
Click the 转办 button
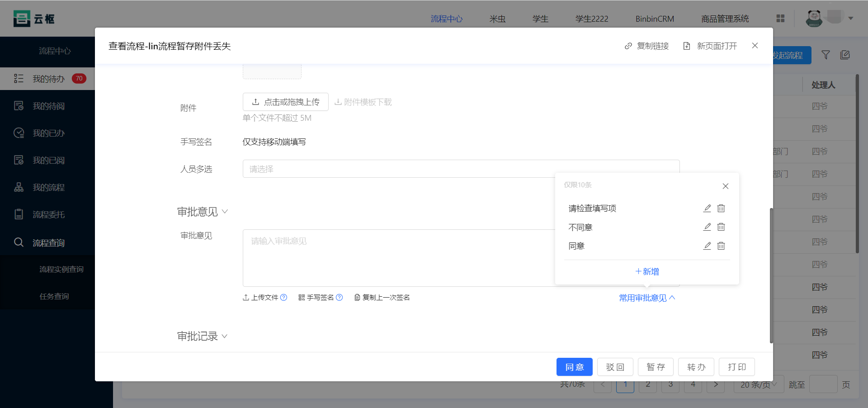[696, 367]
